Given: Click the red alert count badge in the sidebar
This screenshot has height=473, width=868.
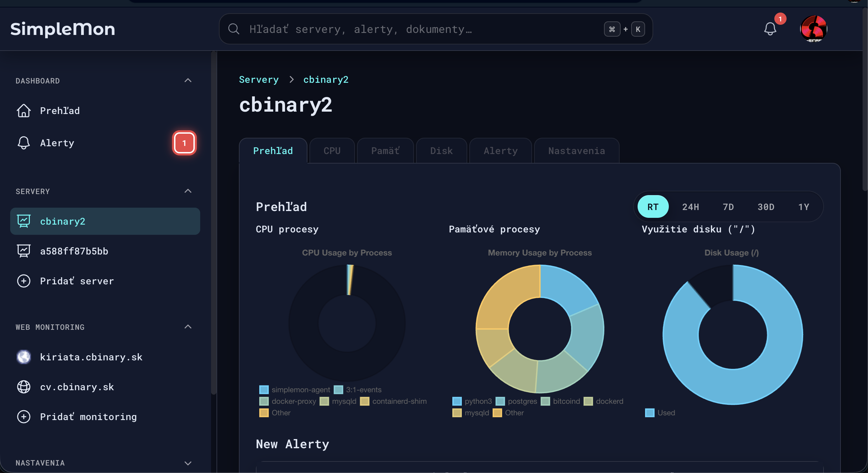Looking at the screenshot, I should [184, 143].
